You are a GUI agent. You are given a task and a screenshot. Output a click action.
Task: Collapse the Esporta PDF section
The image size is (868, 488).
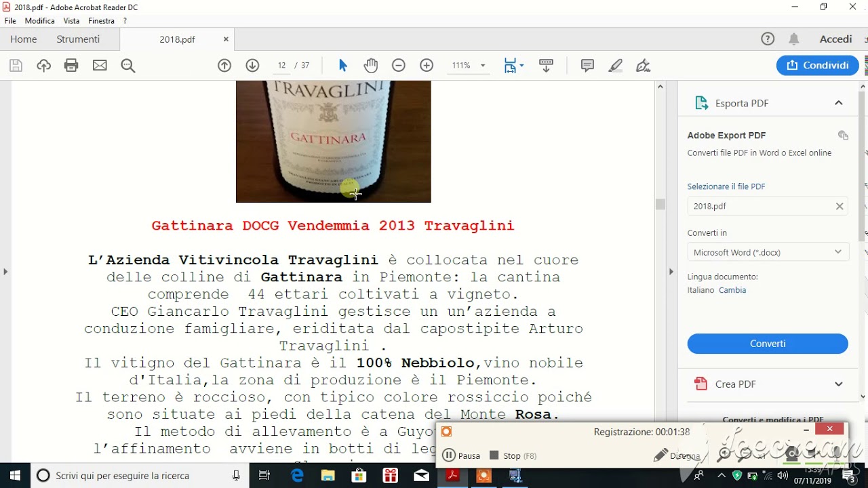pyautogui.click(x=838, y=103)
